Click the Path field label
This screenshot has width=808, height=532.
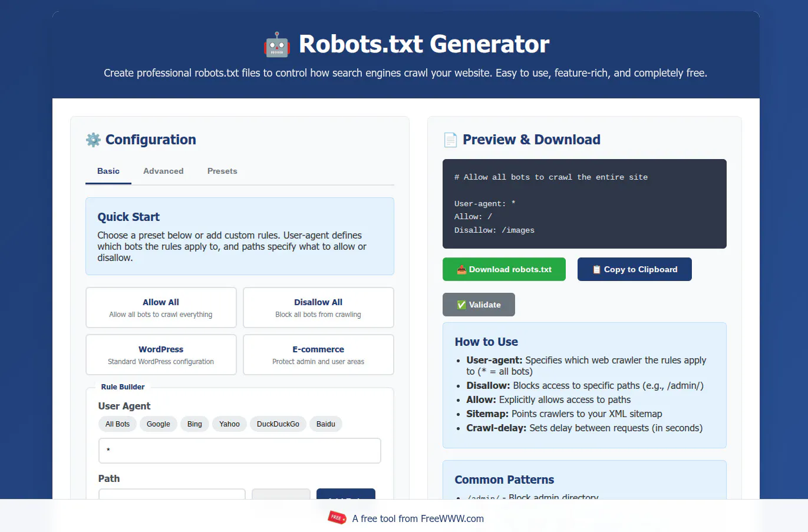pos(109,478)
